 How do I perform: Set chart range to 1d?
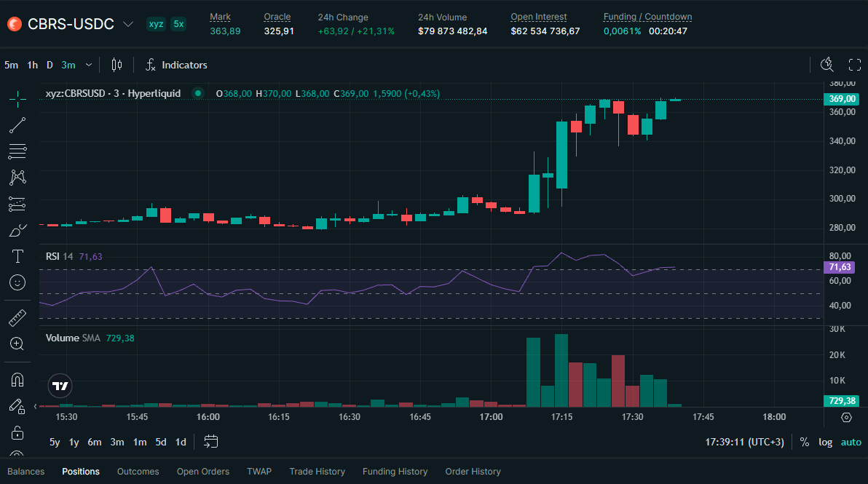181,442
